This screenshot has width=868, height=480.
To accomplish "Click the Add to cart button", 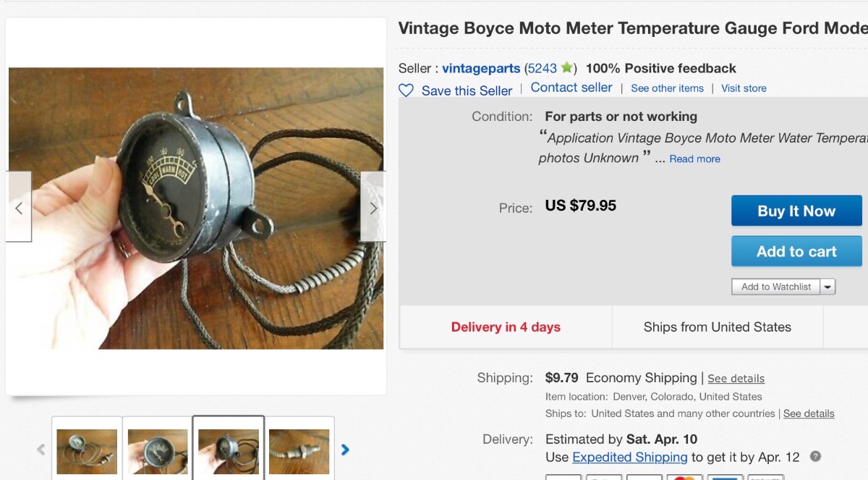I will 796,251.
